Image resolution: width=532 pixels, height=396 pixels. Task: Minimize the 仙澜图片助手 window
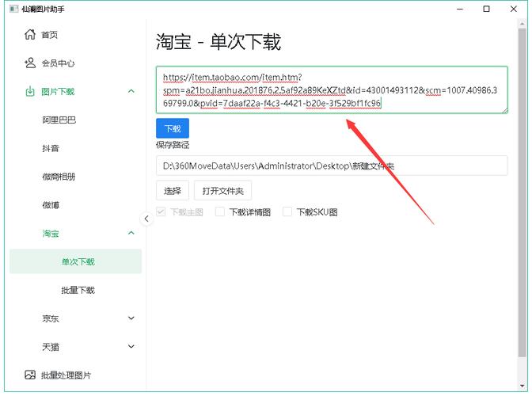tap(460, 10)
